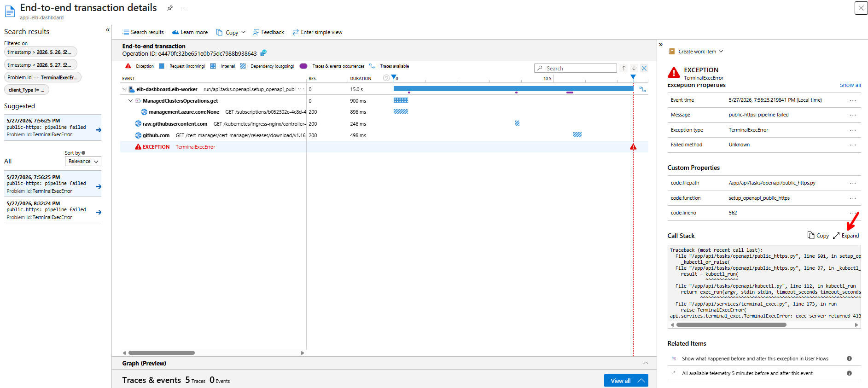
Task: Click the DURATION column header
Action: coord(361,79)
